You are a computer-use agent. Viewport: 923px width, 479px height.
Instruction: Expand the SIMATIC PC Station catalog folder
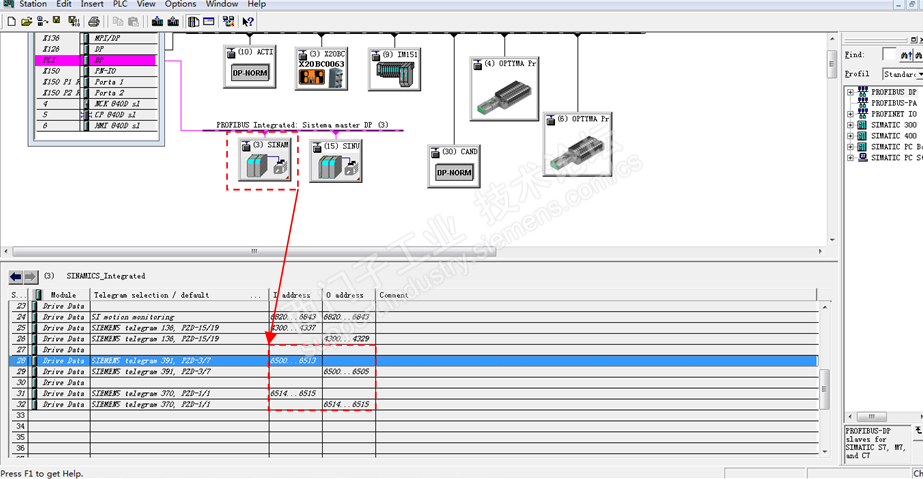tap(851, 158)
